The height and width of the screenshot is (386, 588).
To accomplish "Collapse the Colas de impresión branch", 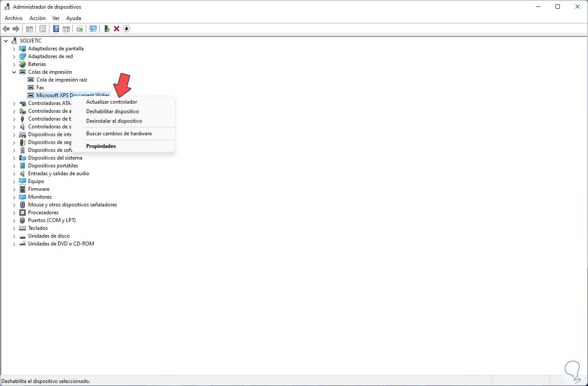I will click(14, 72).
